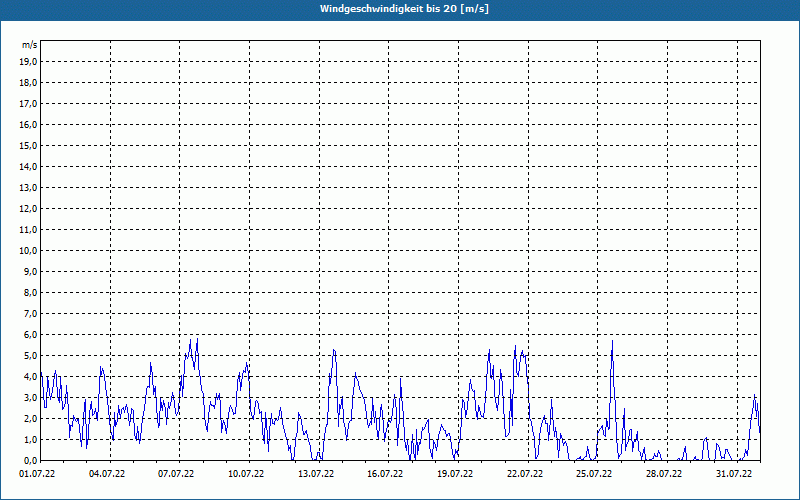This screenshot has width=800, height=500.
Task: Select date label 22.07.22
Action: click(x=525, y=474)
